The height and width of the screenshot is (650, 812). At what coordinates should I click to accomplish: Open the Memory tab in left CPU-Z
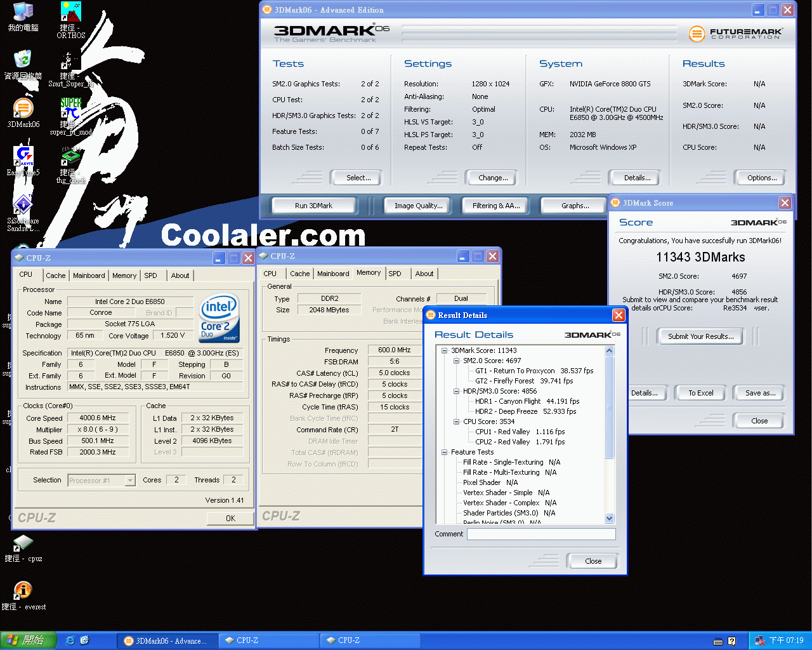[124, 275]
